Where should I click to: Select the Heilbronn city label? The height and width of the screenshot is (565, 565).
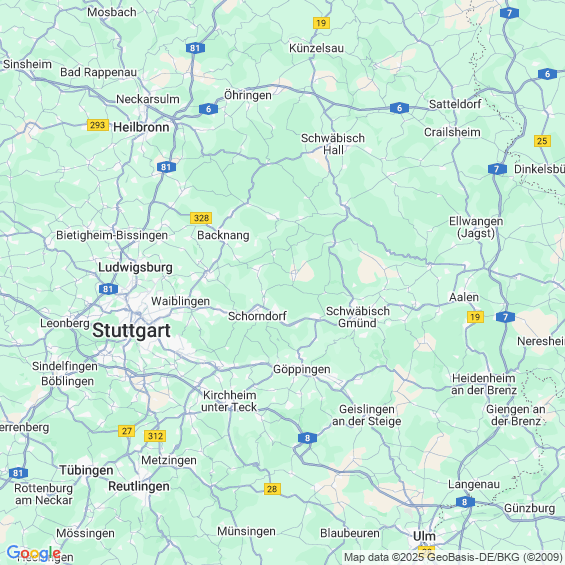click(x=141, y=127)
